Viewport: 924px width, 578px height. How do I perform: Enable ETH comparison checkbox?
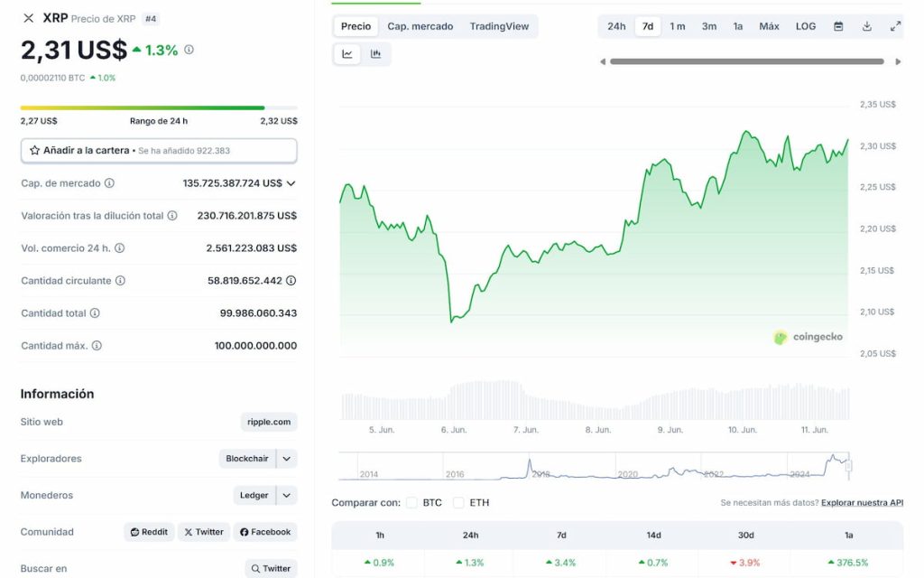(458, 502)
